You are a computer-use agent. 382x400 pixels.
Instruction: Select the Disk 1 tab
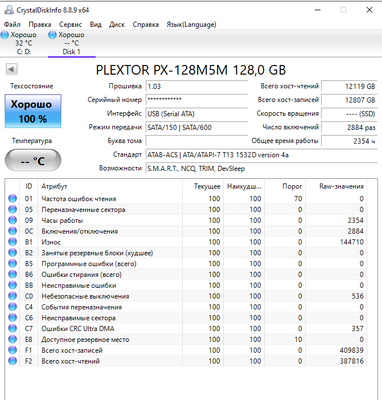coord(71,43)
